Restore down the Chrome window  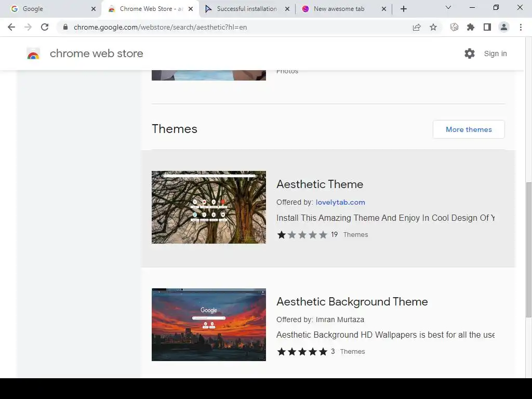496,7
